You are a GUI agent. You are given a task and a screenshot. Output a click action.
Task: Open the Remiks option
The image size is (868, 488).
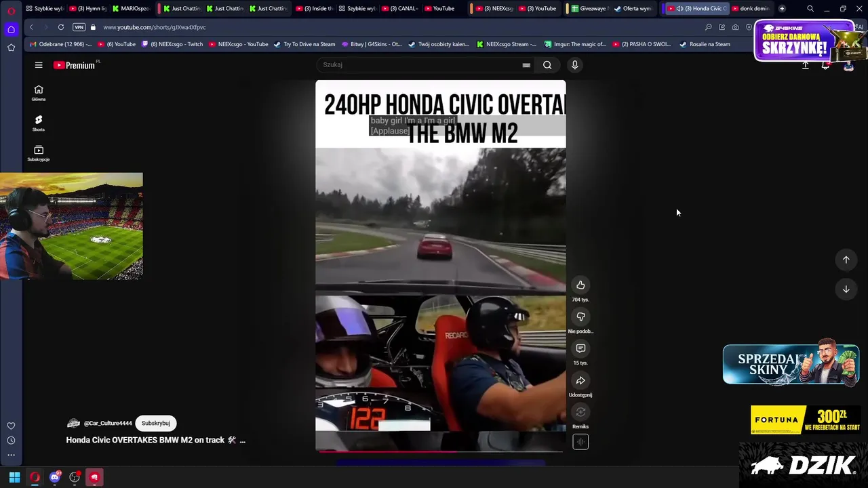(580, 412)
